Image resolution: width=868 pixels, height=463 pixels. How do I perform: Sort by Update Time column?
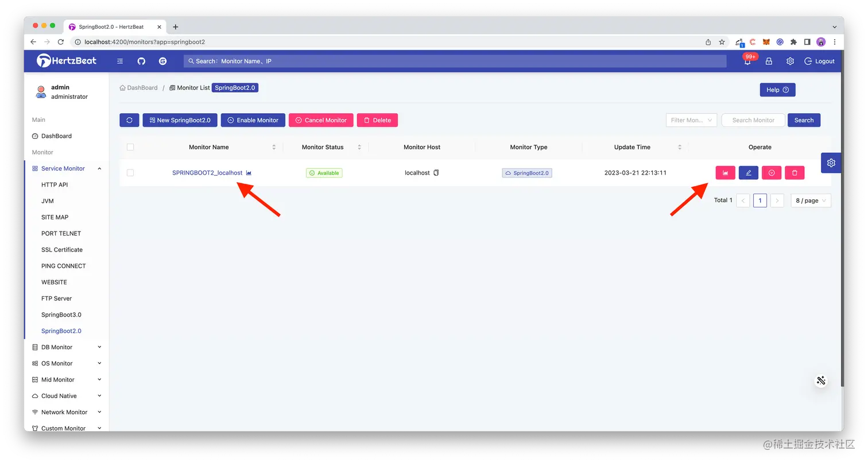tap(680, 147)
